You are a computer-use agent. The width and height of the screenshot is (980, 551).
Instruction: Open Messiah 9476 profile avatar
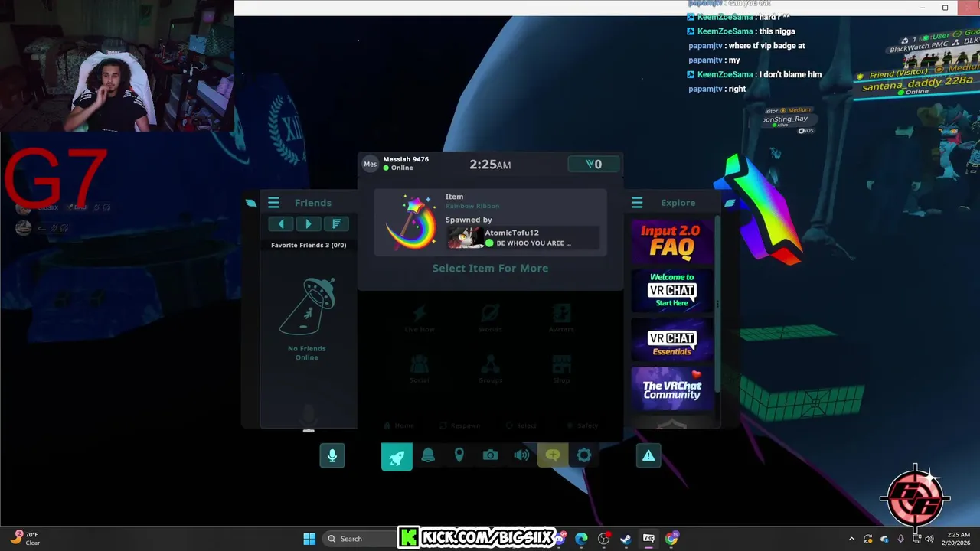pyautogui.click(x=371, y=164)
